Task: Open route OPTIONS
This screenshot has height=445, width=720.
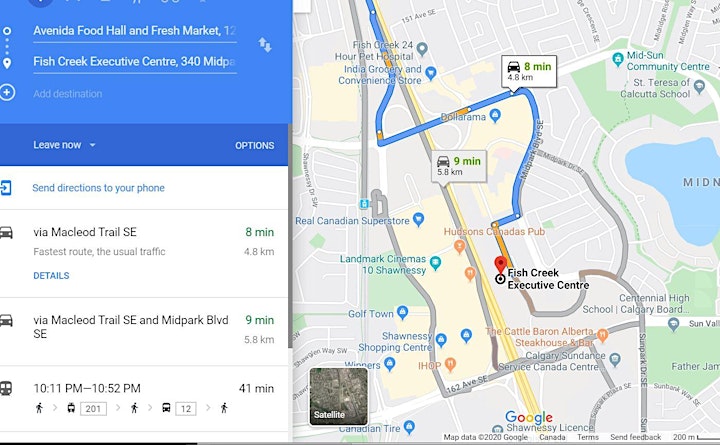Action: pos(254,146)
